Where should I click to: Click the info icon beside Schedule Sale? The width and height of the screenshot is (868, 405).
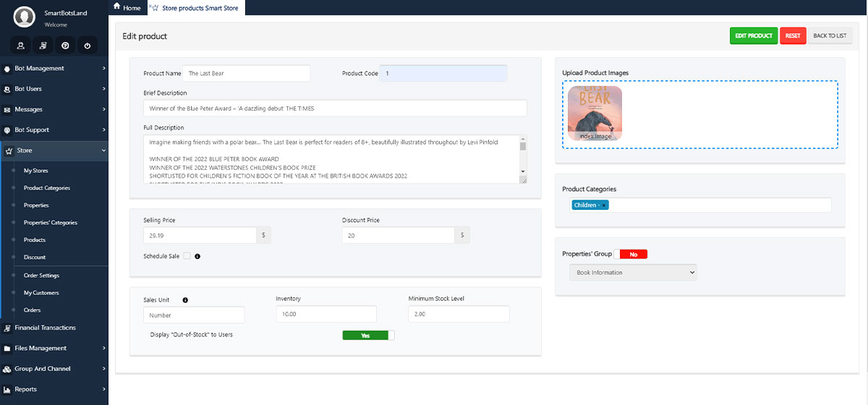point(197,256)
